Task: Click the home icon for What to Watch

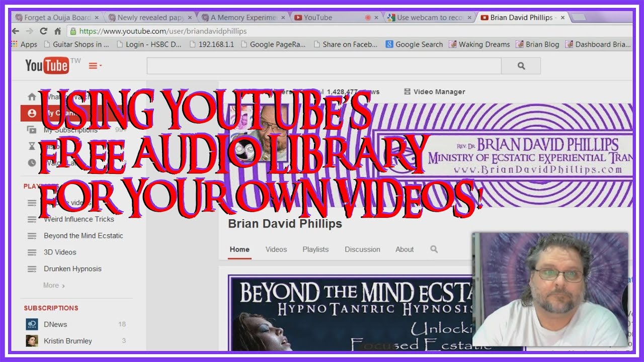Action: click(32, 97)
